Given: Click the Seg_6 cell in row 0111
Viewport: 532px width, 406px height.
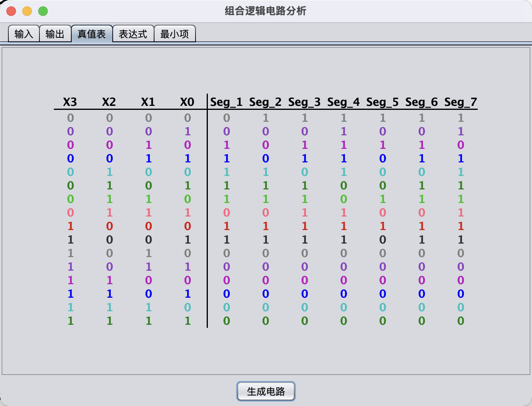Looking at the screenshot, I should tap(422, 213).
